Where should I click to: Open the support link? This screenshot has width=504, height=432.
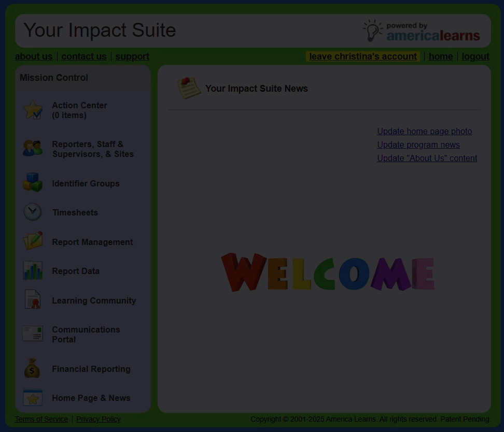tap(132, 56)
